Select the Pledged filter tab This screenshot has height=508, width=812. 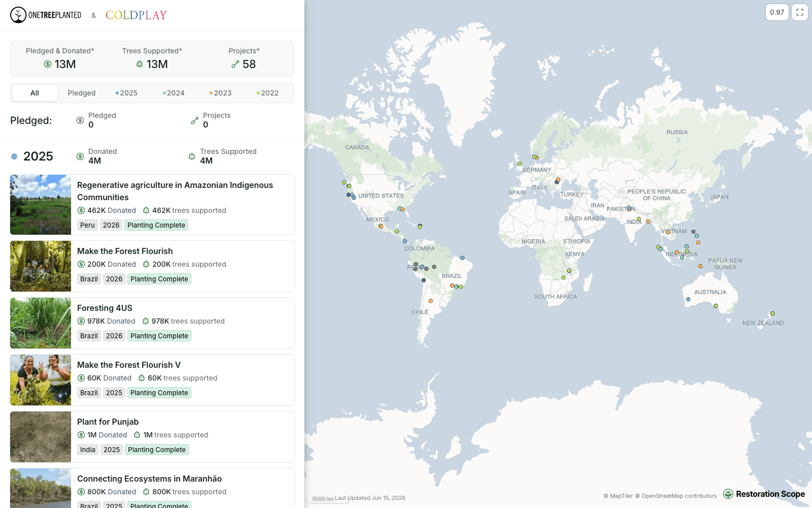click(x=82, y=93)
